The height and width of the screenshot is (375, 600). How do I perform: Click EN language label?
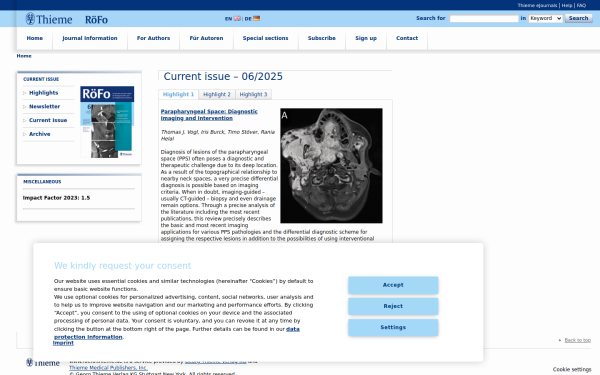click(x=228, y=18)
